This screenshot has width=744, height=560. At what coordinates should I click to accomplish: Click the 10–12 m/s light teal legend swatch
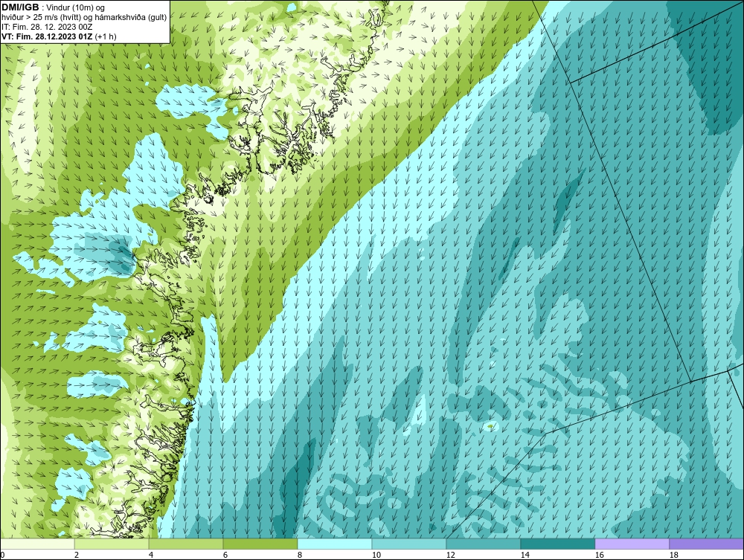(x=409, y=544)
